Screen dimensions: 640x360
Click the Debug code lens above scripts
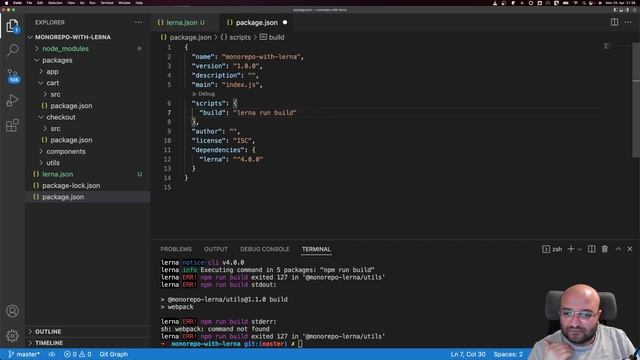tap(204, 94)
